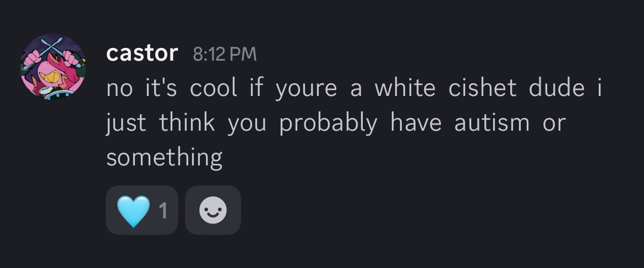Click the word "youre" in the message

305,89
